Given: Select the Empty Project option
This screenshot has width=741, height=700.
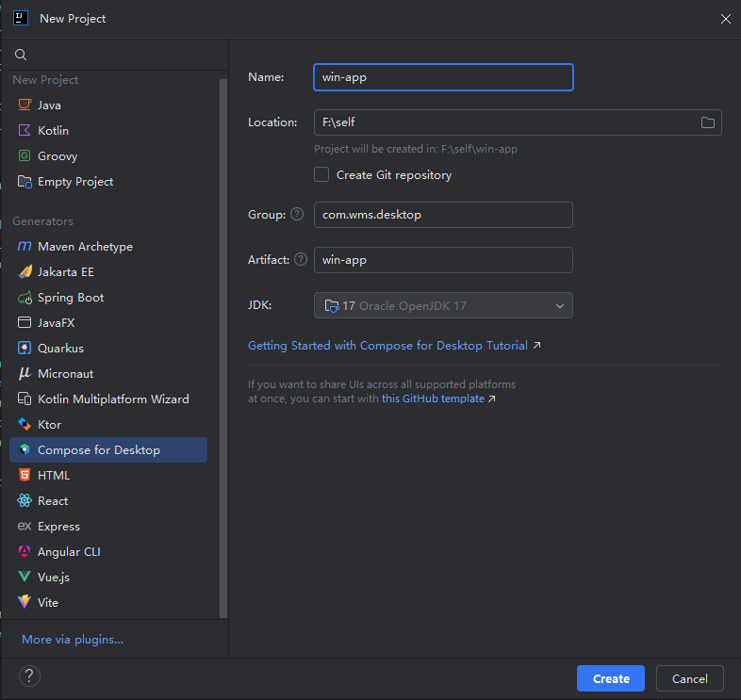Looking at the screenshot, I should [x=75, y=182].
